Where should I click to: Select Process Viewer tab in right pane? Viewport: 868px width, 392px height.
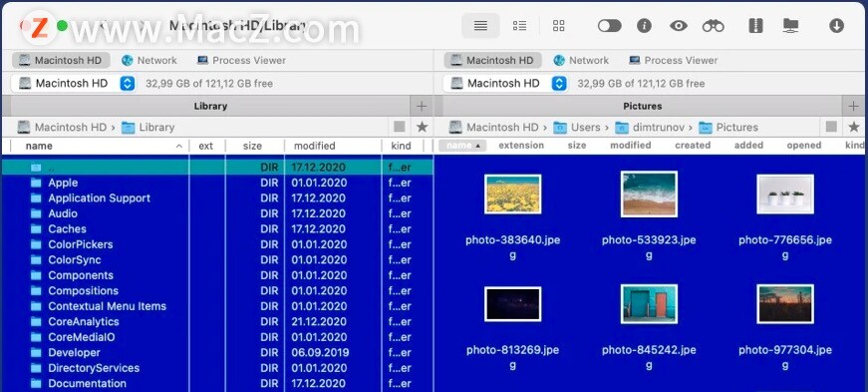point(673,61)
